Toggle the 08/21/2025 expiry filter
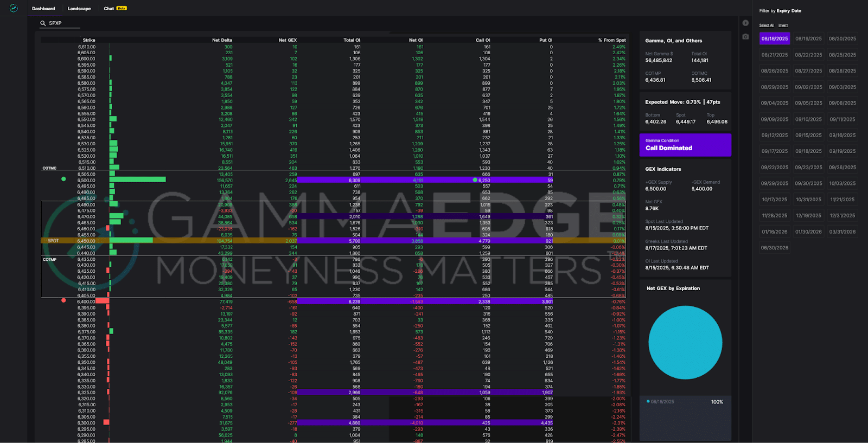The height and width of the screenshot is (443, 868). coord(774,55)
